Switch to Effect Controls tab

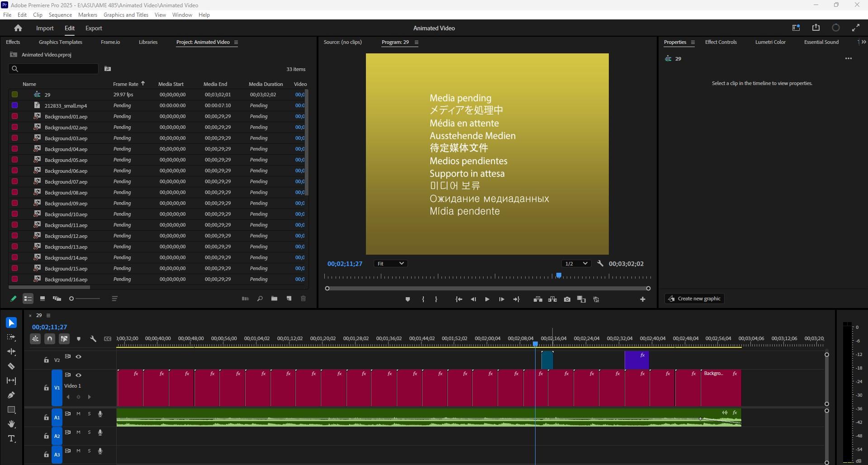[x=721, y=42]
